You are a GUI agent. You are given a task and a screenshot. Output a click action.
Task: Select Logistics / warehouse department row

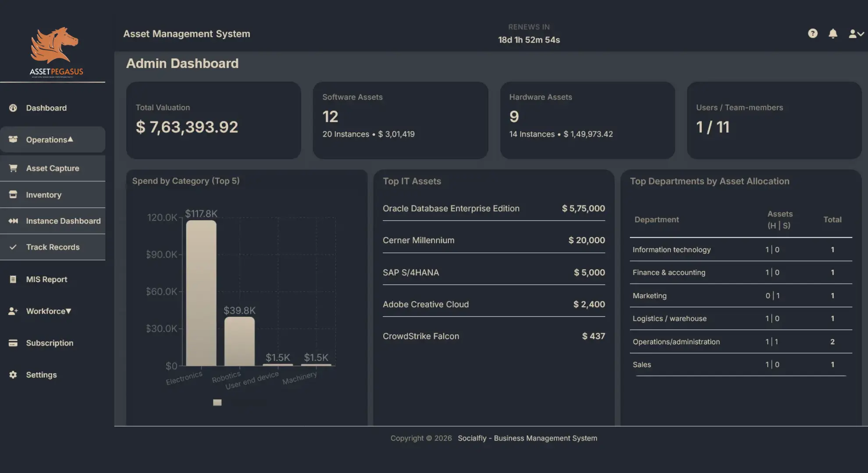point(741,318)
